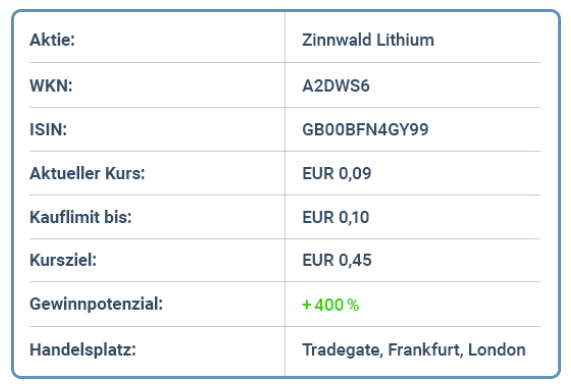Screen dimensions: 571x388
Task: Click the green +400 % value
Action: 331,305
